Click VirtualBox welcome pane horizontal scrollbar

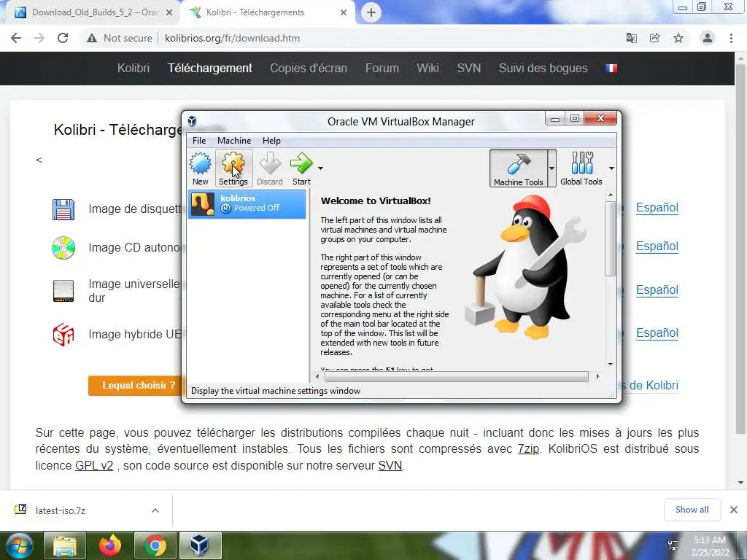click(457, 377)
